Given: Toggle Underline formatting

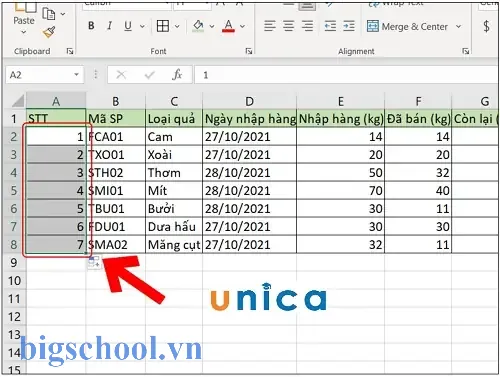Looking at the screenshot, I should click(128, 26).
